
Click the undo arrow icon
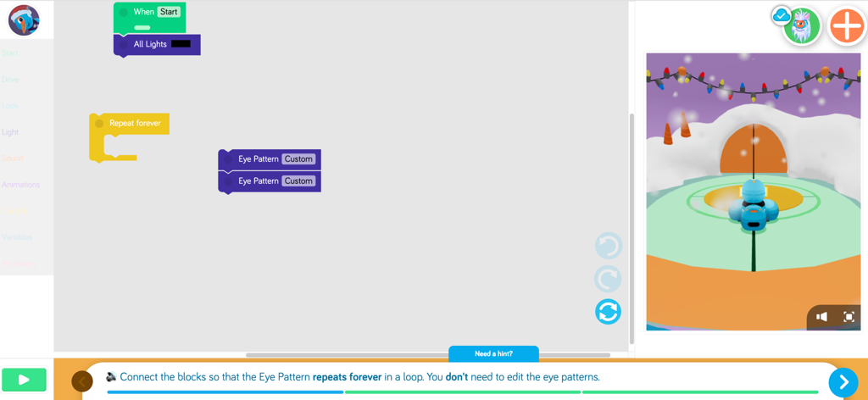tap(608, 246)
